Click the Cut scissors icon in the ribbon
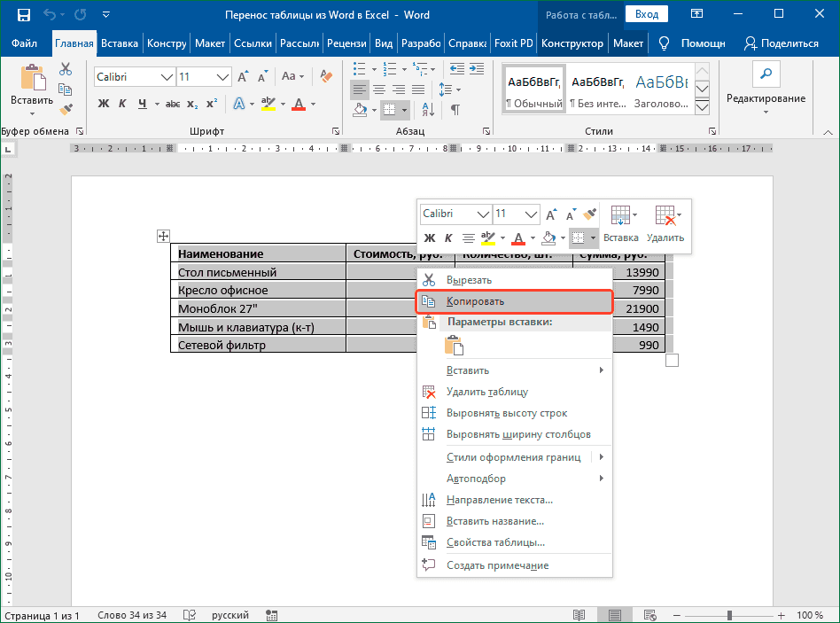The width and height of the screenshot is (840, 623). (65, 69)
